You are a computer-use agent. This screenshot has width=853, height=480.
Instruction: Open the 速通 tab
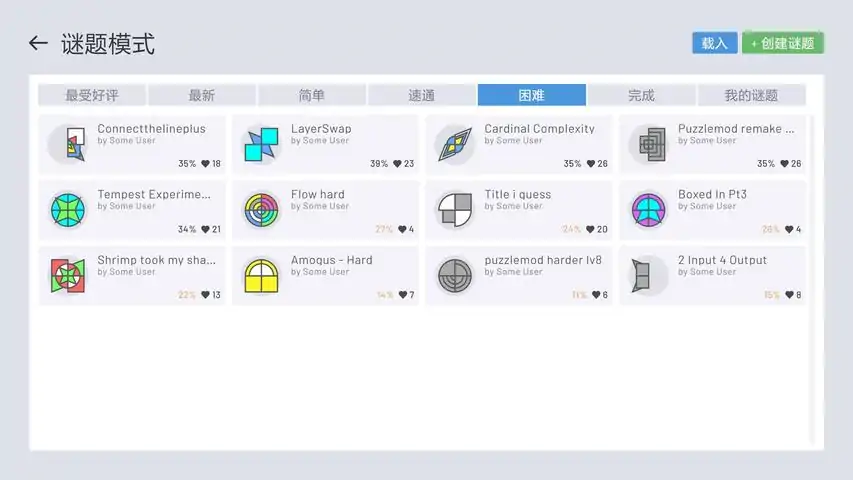click(422, 95)
